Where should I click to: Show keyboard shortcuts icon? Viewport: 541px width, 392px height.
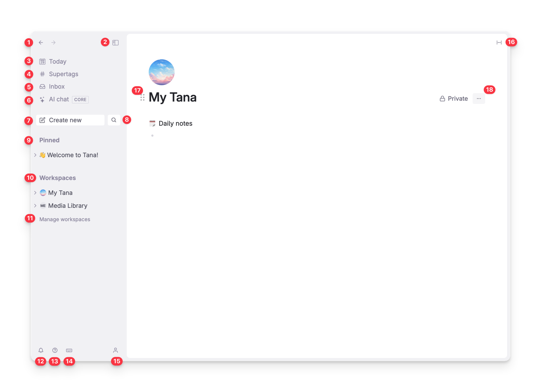point(69,350)
